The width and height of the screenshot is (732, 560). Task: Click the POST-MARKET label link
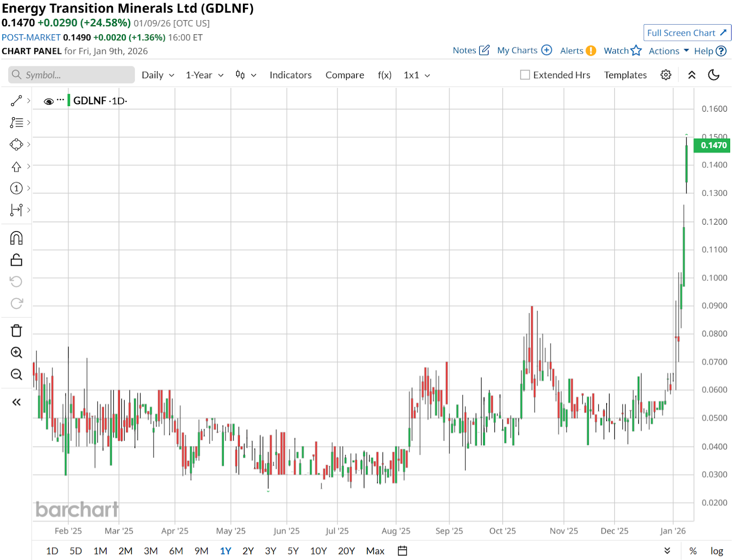point(31,38)
